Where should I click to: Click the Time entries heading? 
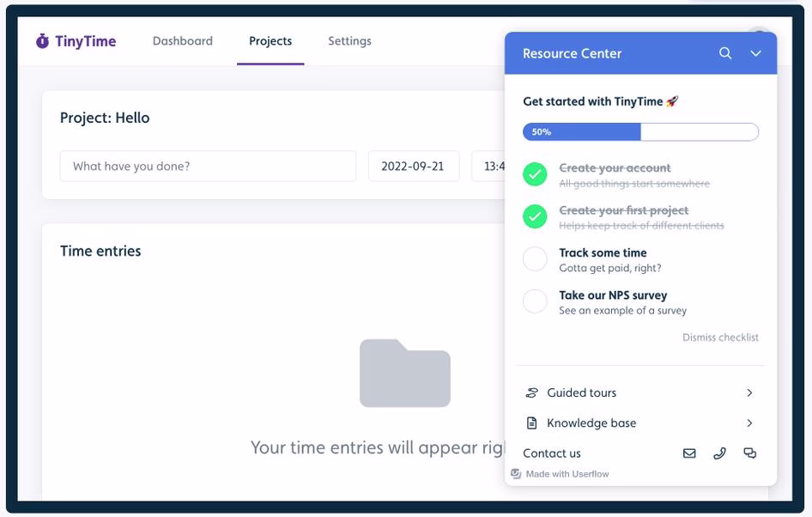100,251
